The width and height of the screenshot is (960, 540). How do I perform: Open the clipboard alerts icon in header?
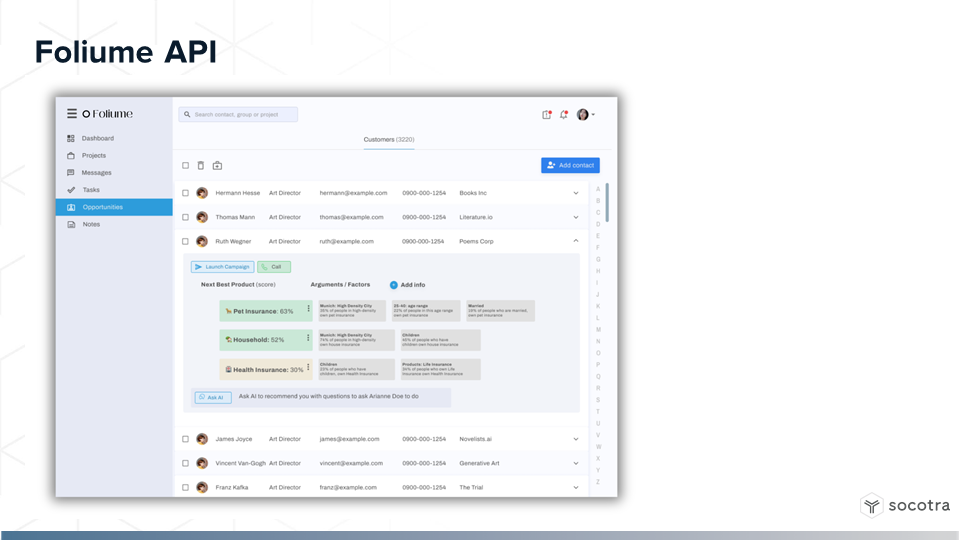[547, 114]
